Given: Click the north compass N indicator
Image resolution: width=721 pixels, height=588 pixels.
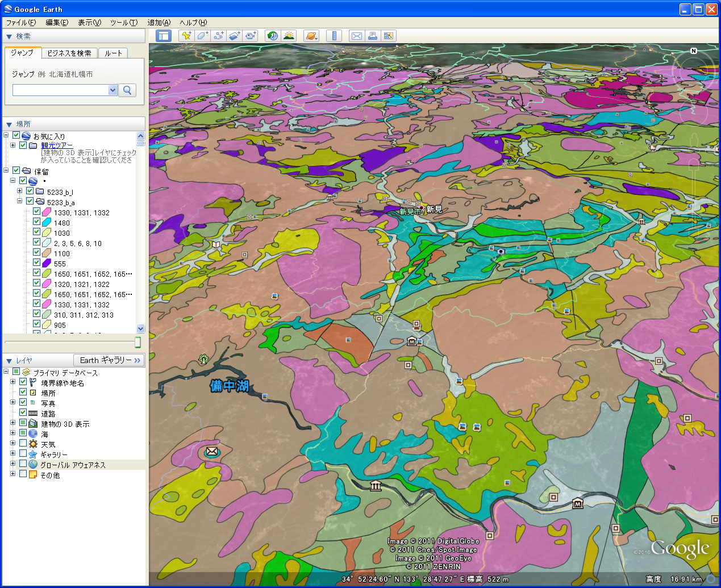Looking at the screenshot, I should pos(693,51).
